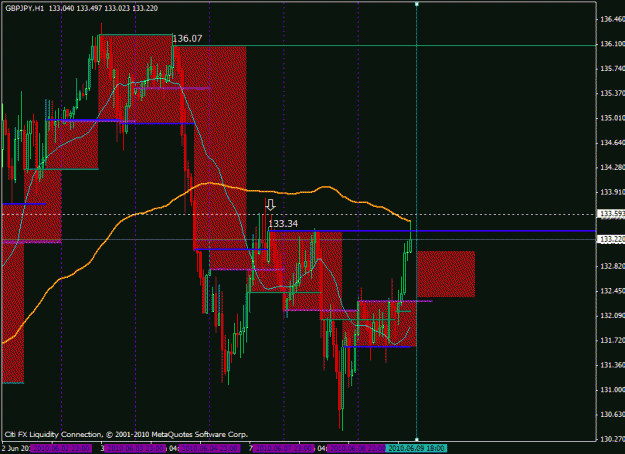Click the 133.220 current price tag on the scale
The height and width of the screenshot is (454, 625).
point(611,239)
